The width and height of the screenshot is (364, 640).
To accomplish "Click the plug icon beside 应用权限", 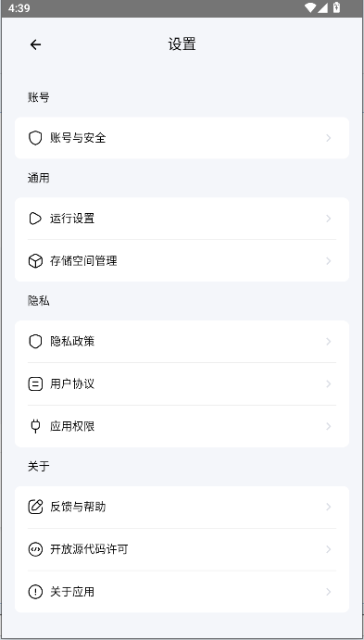I will pos(35,426).
